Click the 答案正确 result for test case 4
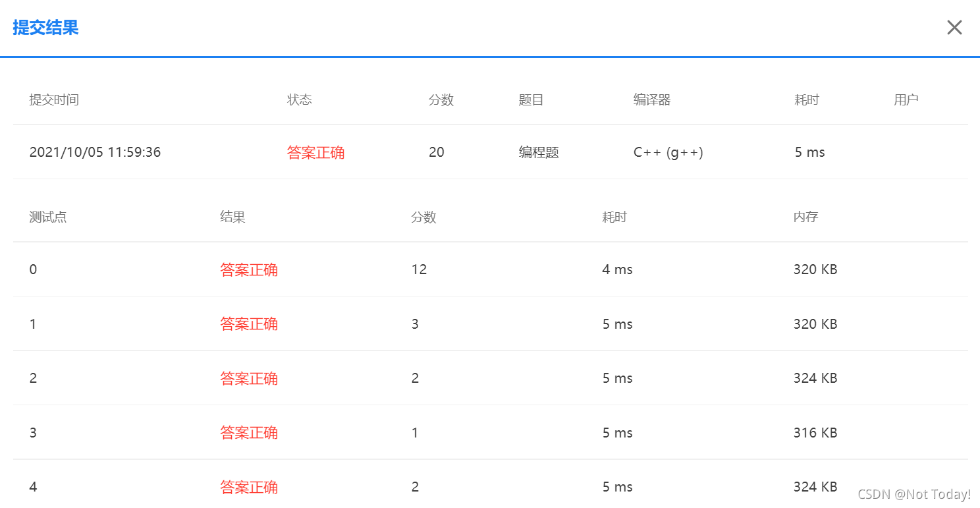This screenshot has width=980, height=508. coord(249,487)
